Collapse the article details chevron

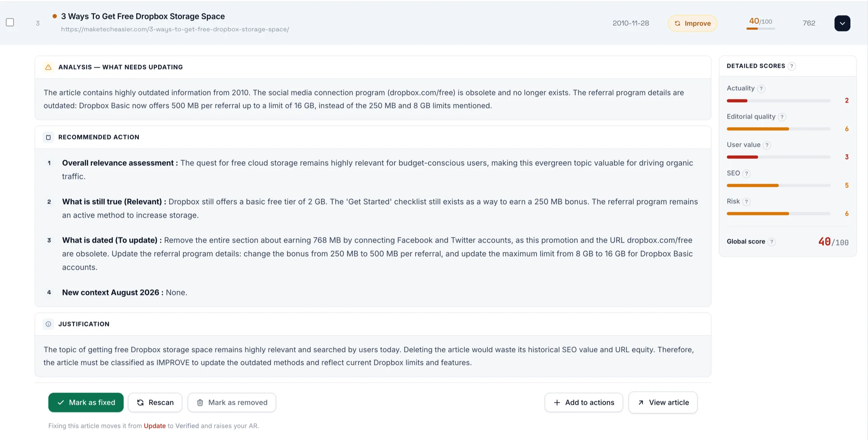[x=842, y=23]
